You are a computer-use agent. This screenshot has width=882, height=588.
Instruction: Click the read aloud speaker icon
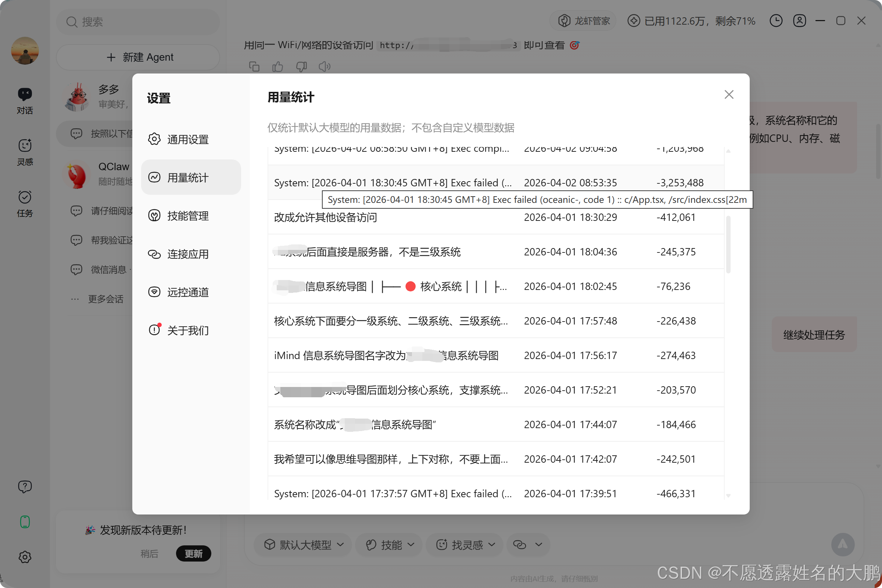point(325,67)
